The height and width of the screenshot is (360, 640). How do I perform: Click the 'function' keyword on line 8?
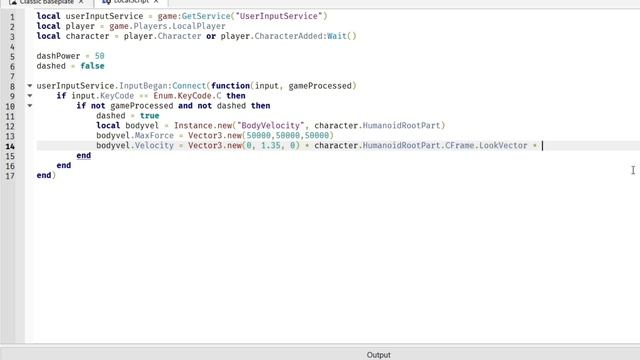pos(231,86)
